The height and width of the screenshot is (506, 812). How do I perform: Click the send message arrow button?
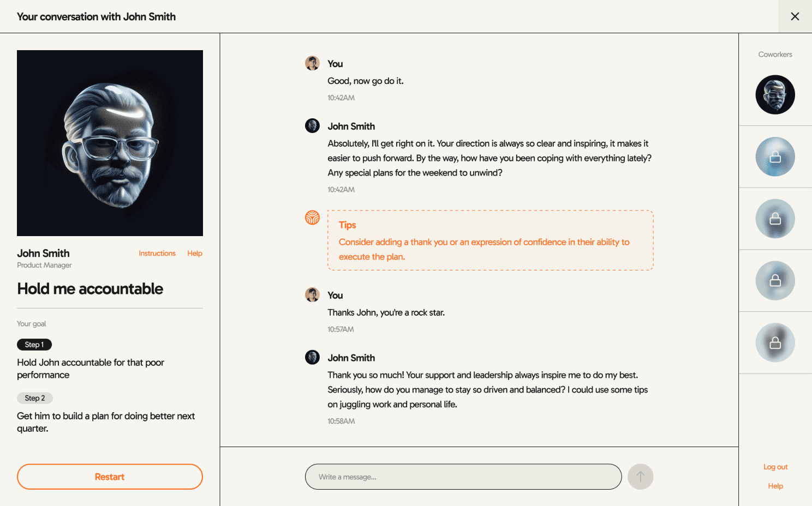click(x=640, y=477)
